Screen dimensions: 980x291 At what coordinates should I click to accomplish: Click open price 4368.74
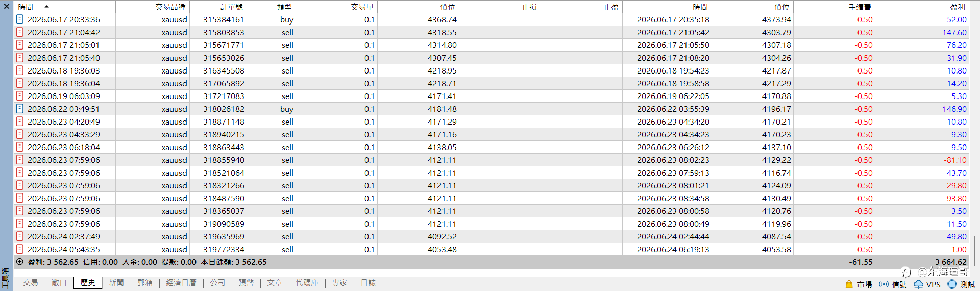tap(442, 19)
